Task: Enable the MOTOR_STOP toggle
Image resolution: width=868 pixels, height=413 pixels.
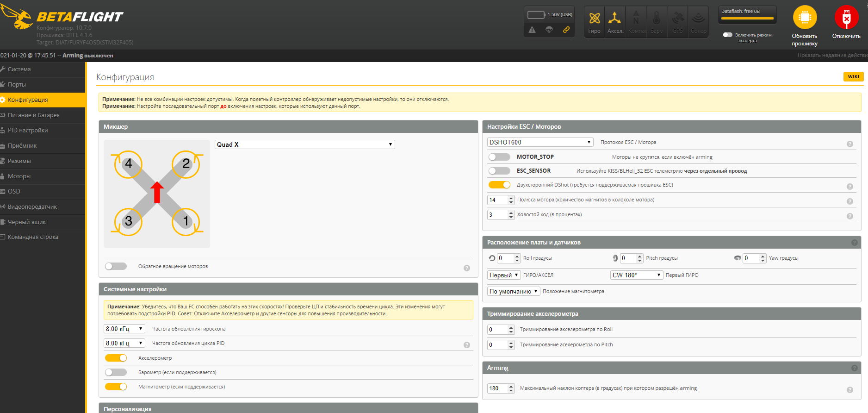Action: pos(499,157)
